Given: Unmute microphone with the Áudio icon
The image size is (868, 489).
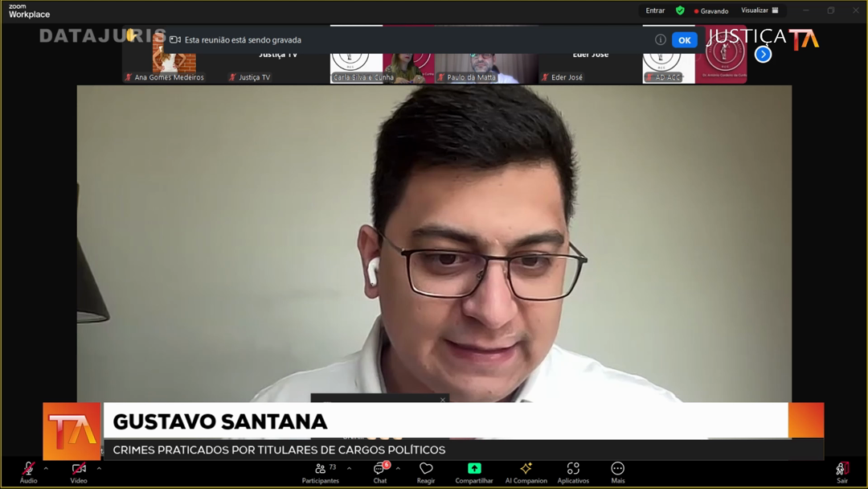Looking at the screenshot, I should (x=28, y=470).
